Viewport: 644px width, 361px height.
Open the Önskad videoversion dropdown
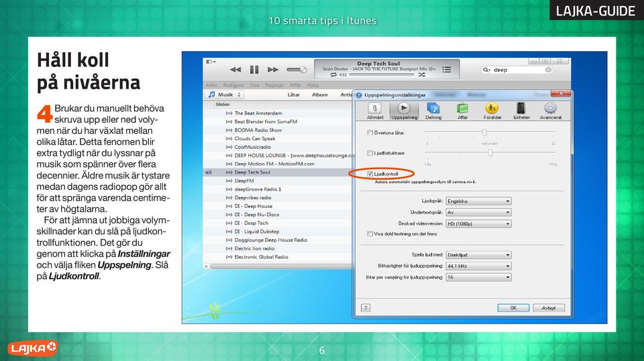click(478, 224)
